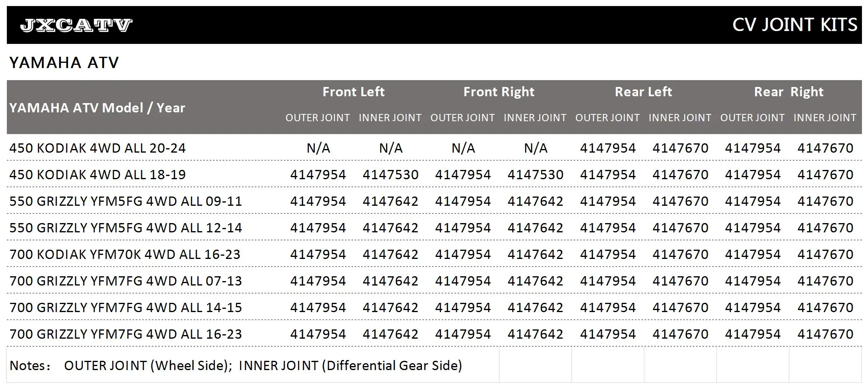Select the 700 GRIZZLY YFM7FG 14-15 row label
The image size is (868, 389).
[126, 308]
